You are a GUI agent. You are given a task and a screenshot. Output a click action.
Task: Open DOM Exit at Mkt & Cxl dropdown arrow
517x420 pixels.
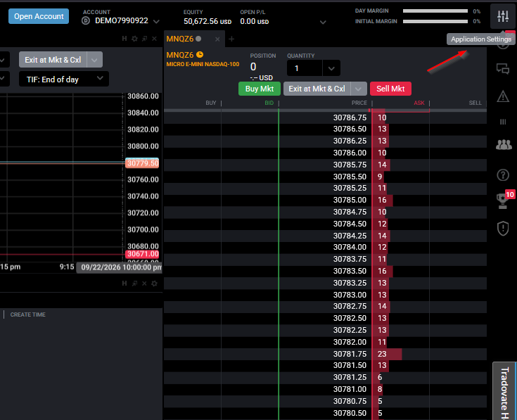pyautogui.click(x=359, y=89)
